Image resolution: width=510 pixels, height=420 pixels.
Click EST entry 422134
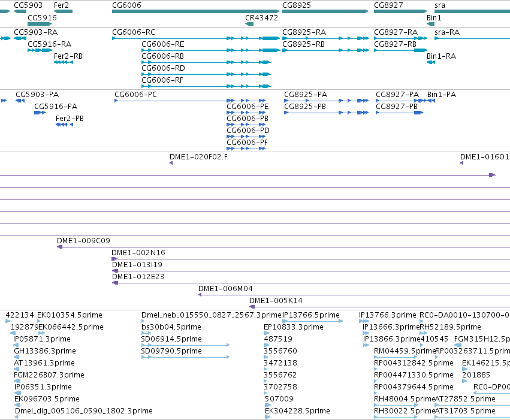pyautogui.click(x=20, y=315)
